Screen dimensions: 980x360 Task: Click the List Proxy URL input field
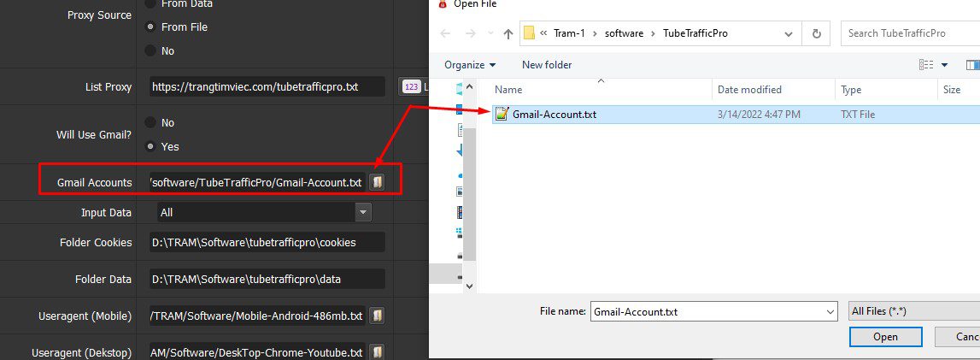click(x=267, y=87)
